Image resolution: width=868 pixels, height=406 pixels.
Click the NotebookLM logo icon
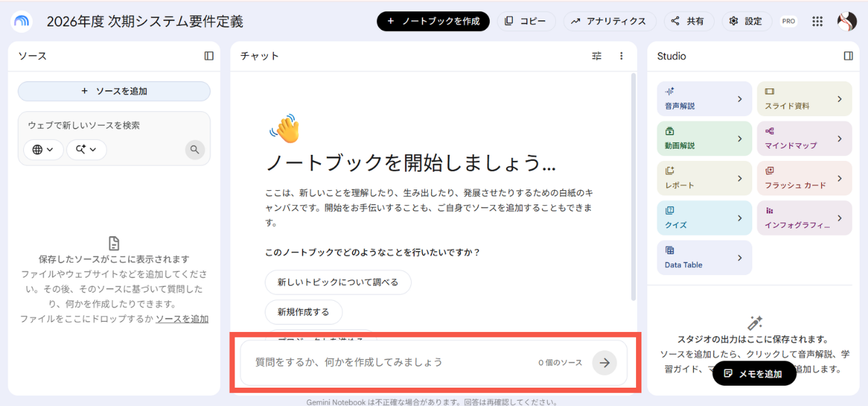pyautogui.click(x=22, y=21)
